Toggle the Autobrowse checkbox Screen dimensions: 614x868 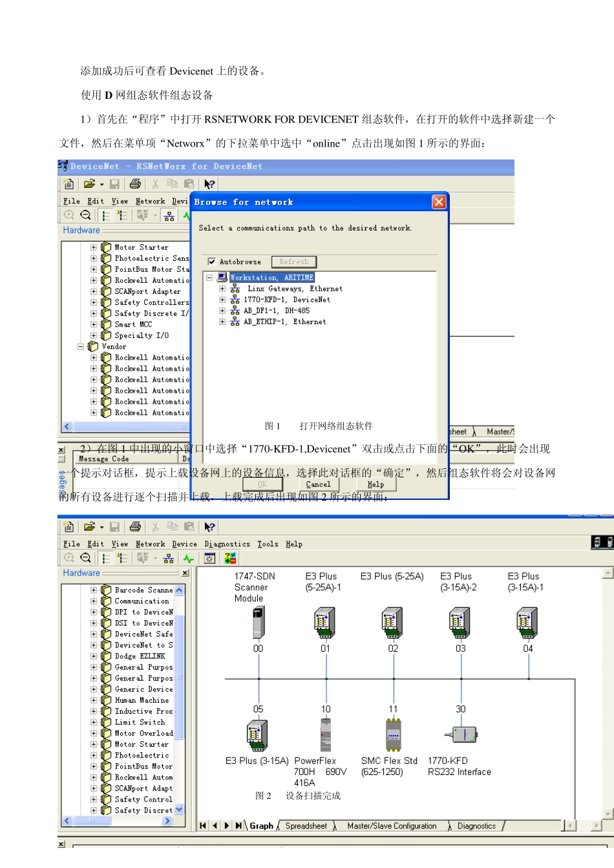point(211,262)
